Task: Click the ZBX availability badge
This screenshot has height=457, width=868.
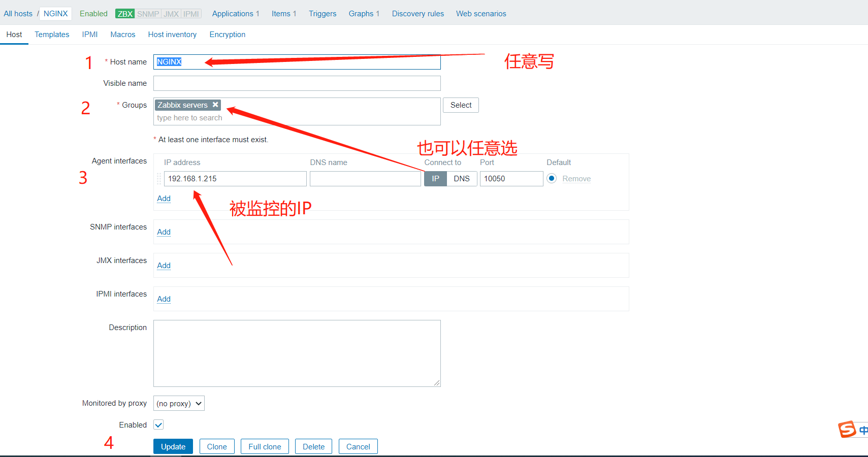Action: pyautogui.click(x=125, y=14)
